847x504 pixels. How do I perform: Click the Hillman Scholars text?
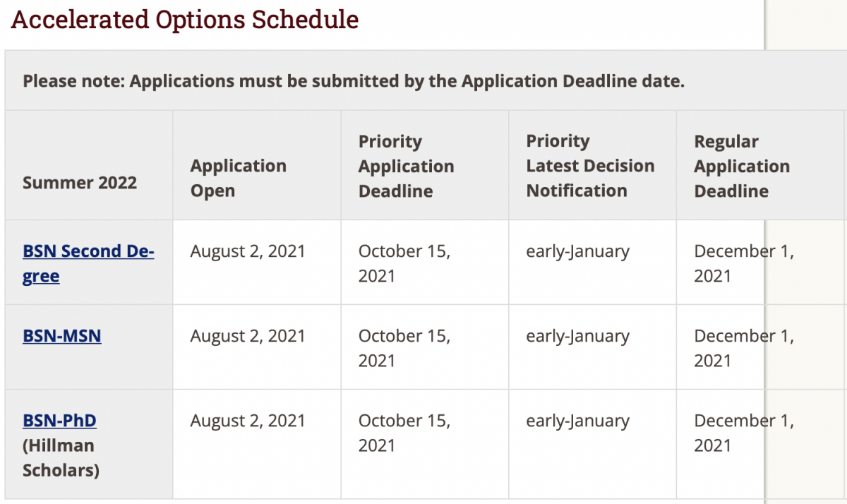[61, 457]
